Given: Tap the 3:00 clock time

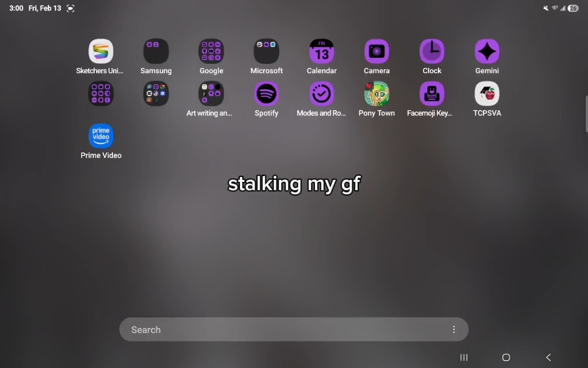Looking at the screenshot, I should 16,8.
